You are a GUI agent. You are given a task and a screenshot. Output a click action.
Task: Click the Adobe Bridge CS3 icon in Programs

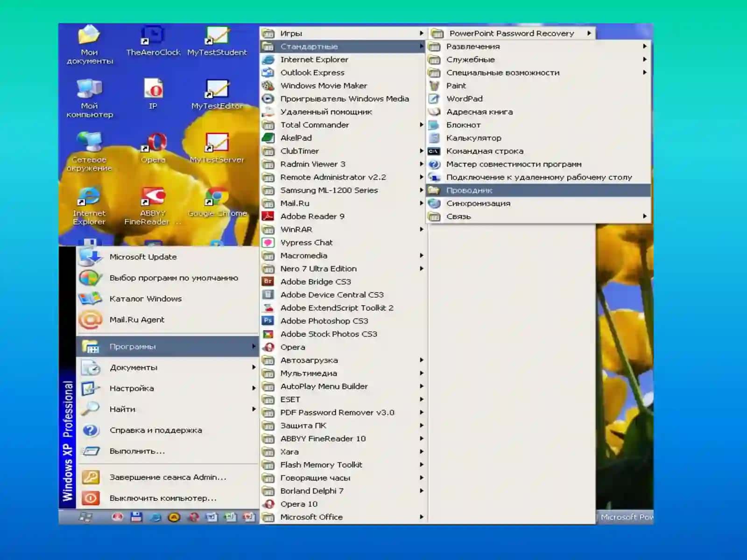268,281
